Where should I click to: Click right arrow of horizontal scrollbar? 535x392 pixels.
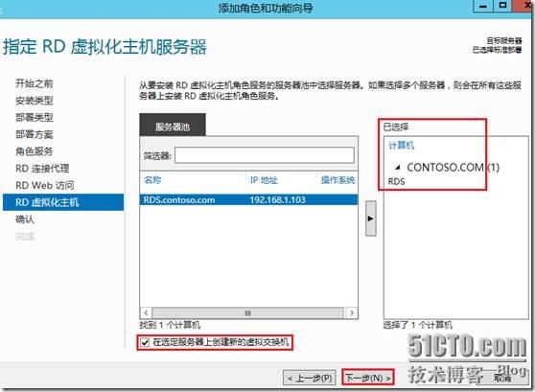[352, 312]
